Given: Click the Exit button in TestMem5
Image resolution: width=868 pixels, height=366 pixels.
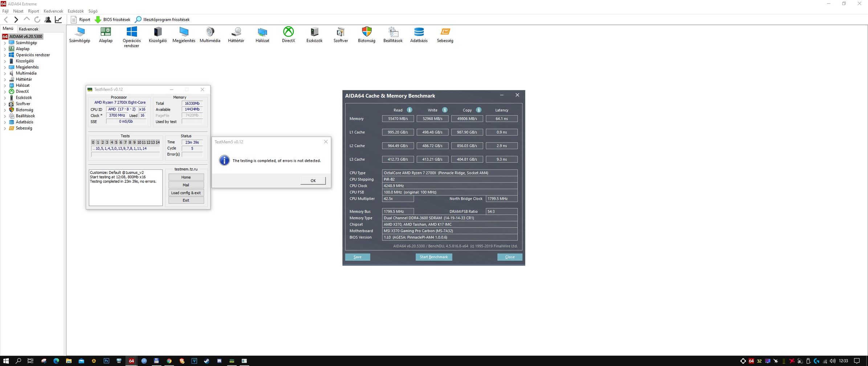Looking at the screenshot, I should coord(186,200).
